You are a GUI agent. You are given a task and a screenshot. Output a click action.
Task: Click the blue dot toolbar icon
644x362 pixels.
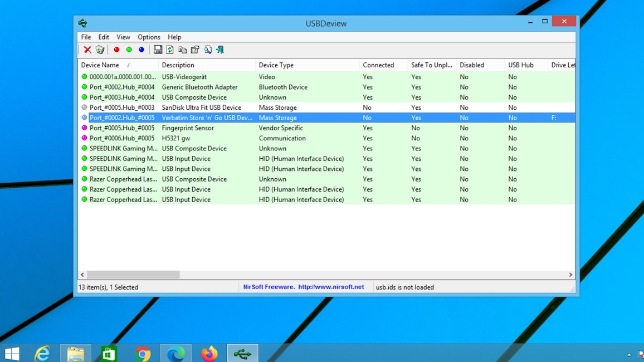142,50
